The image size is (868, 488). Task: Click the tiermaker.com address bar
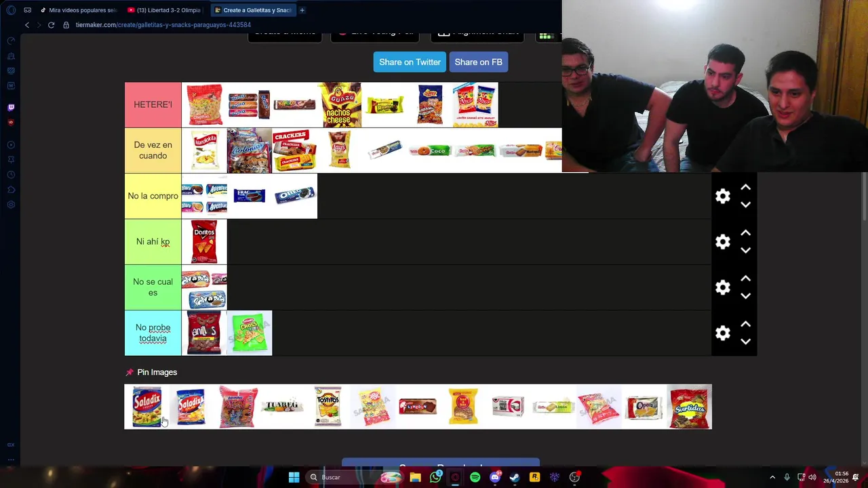click(163, 25)
